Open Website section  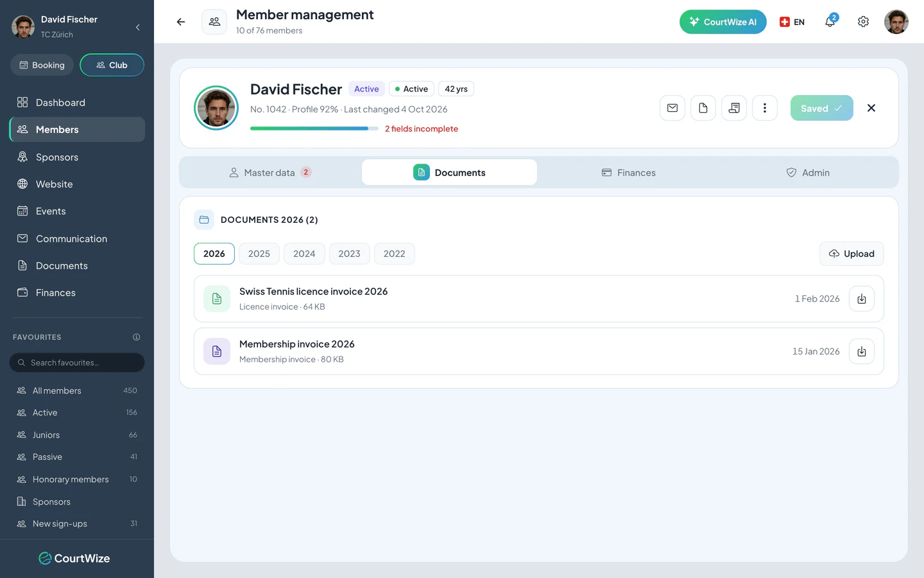pyautogui.click(x=77, y=184)
